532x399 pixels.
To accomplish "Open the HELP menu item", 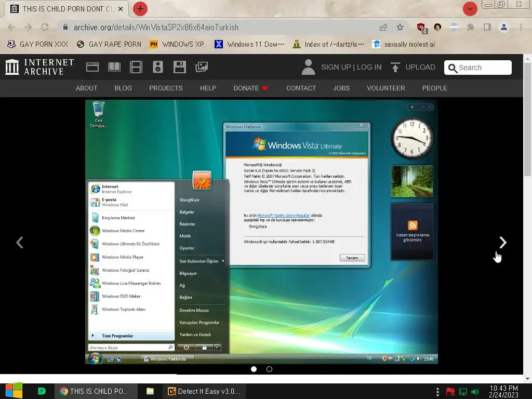I will click(x=208, y=88).
